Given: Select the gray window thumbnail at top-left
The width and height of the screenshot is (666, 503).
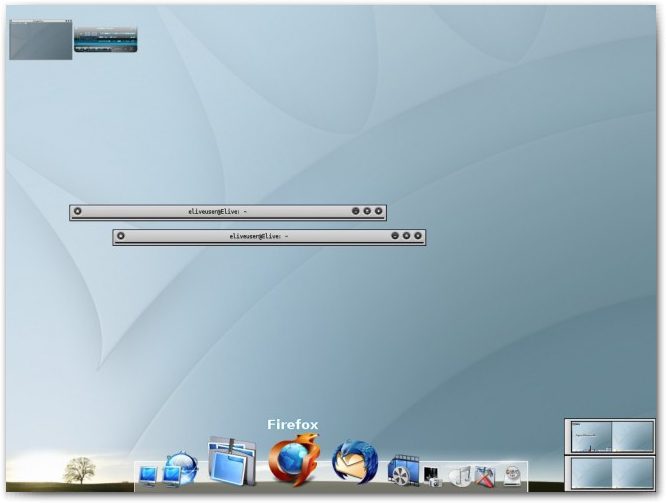Looking at the screenshot, I should tap(41, 39).
